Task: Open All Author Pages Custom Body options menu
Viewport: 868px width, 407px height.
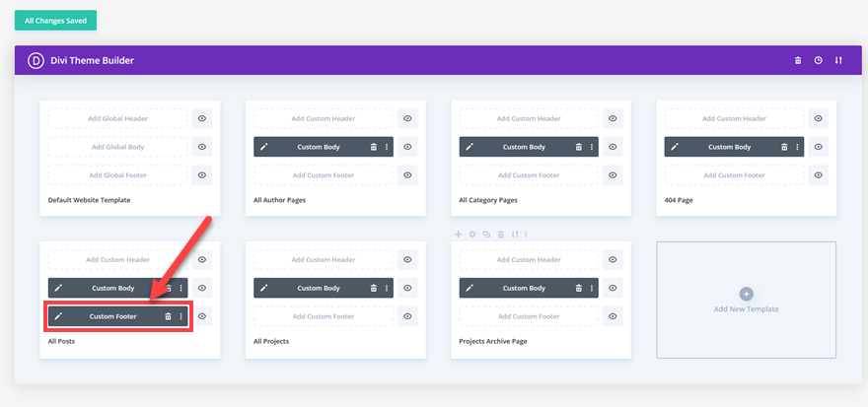Action: click(x=387, y=147)
